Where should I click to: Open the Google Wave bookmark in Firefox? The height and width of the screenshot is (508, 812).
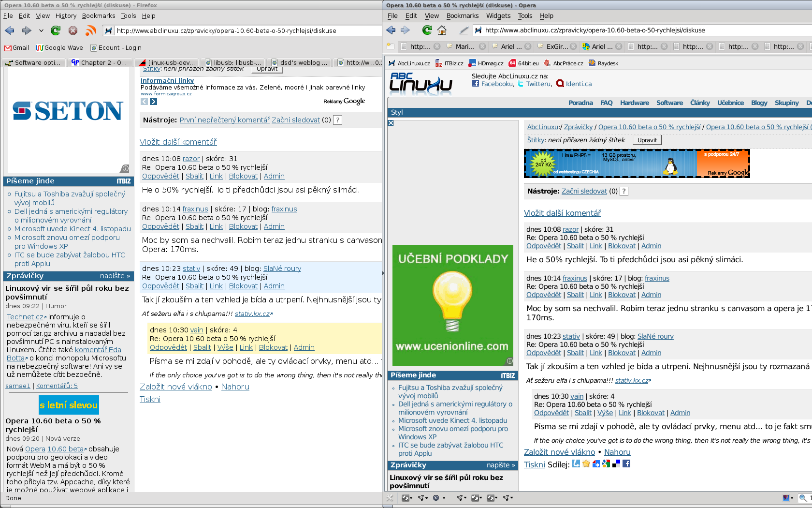[x=59, y=47]
